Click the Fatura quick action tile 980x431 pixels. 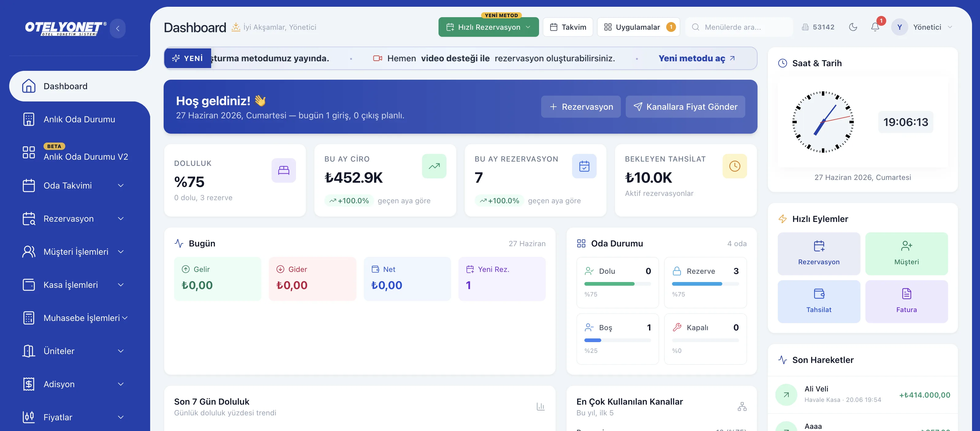pos(906,302)
